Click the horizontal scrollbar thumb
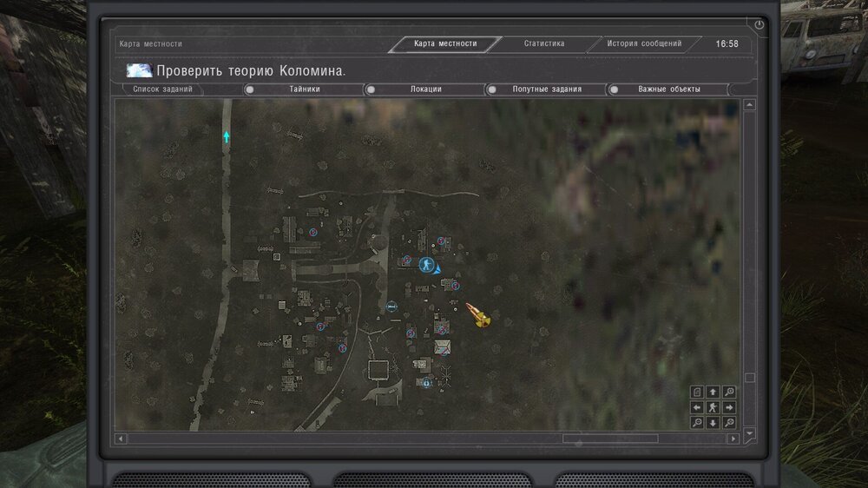Screen dimensions: 868x488 point(610,439)
